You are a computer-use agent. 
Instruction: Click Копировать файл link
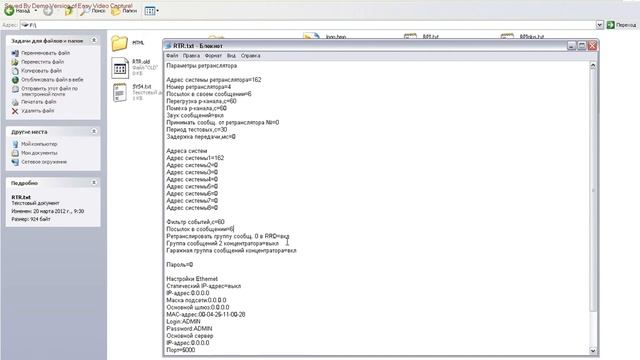[42, 71]
